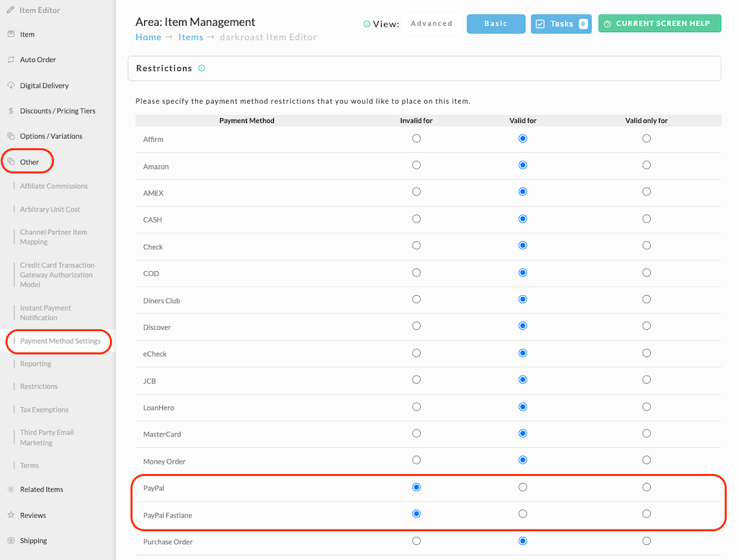Set PayPal to Valid for

tap(522, 487)
